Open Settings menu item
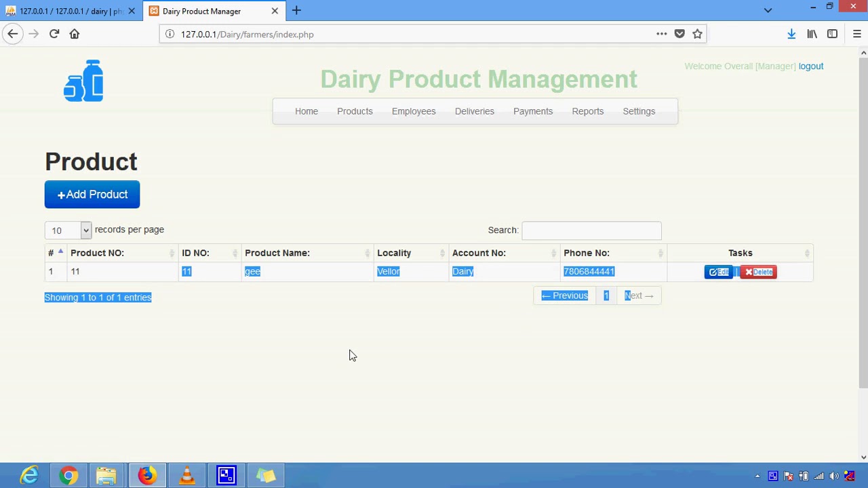The width and height of the screenshot is (868, 488). pyautogui.click(x=639, y=111)
